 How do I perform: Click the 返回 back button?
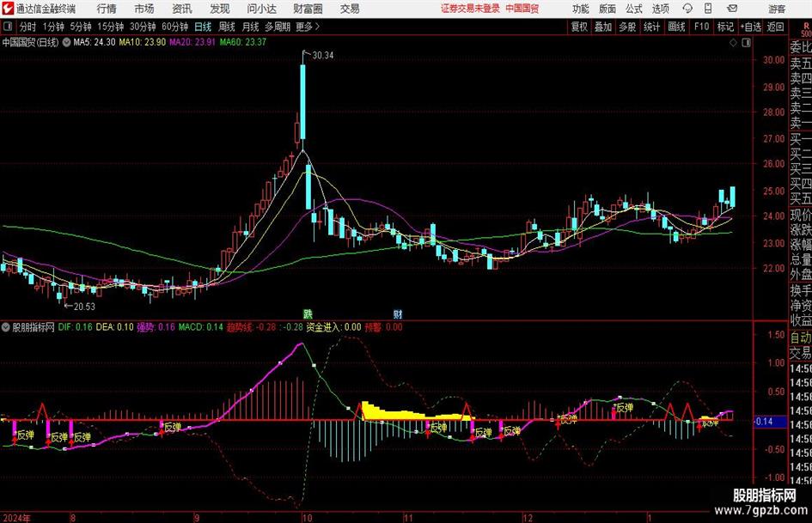[x=775, y=27]
